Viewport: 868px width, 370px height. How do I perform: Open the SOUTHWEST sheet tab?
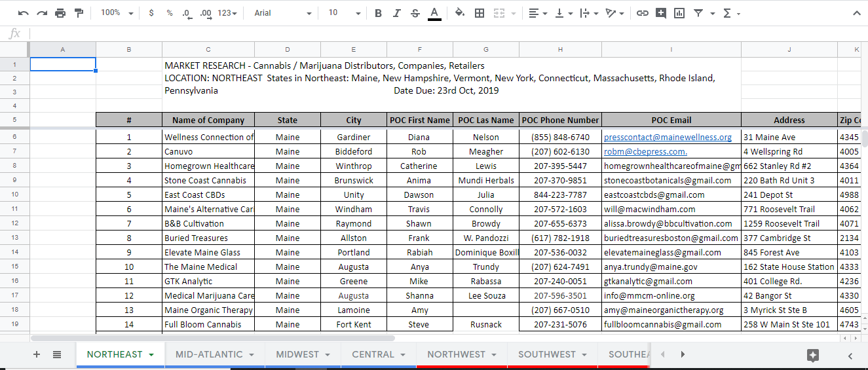coord(546,354)
